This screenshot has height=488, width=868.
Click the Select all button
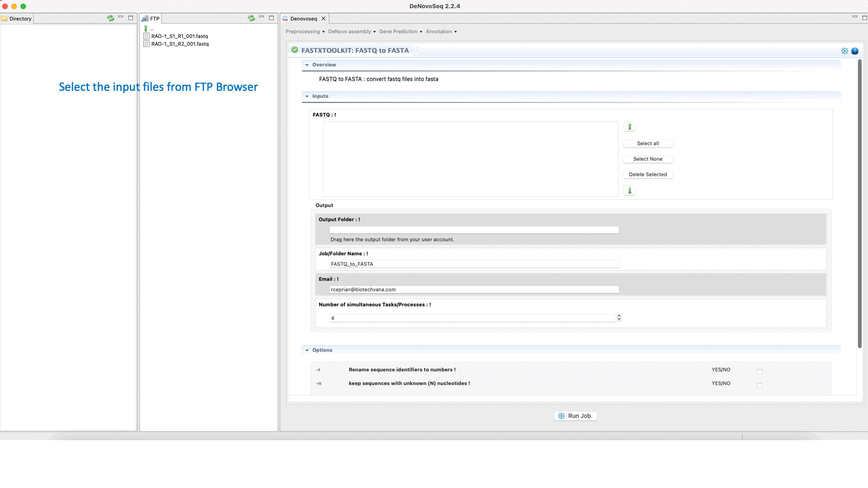click(x=647, y=144)
